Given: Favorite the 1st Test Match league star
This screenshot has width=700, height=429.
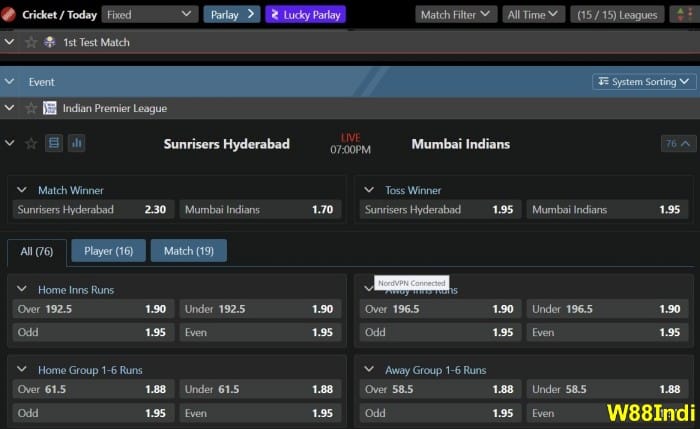Looking at the screenshot, I should pos(31,43).
